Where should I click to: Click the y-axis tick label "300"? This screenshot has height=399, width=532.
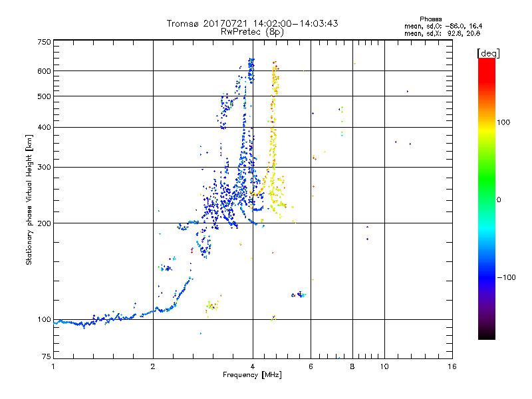click(x=44, y=168)
